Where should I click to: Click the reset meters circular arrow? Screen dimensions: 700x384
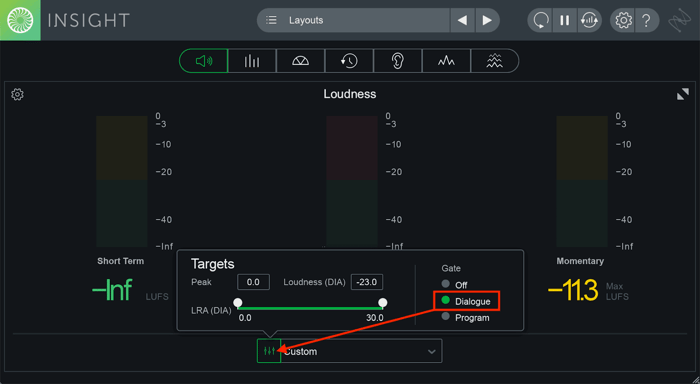click(x=541, y=20)
